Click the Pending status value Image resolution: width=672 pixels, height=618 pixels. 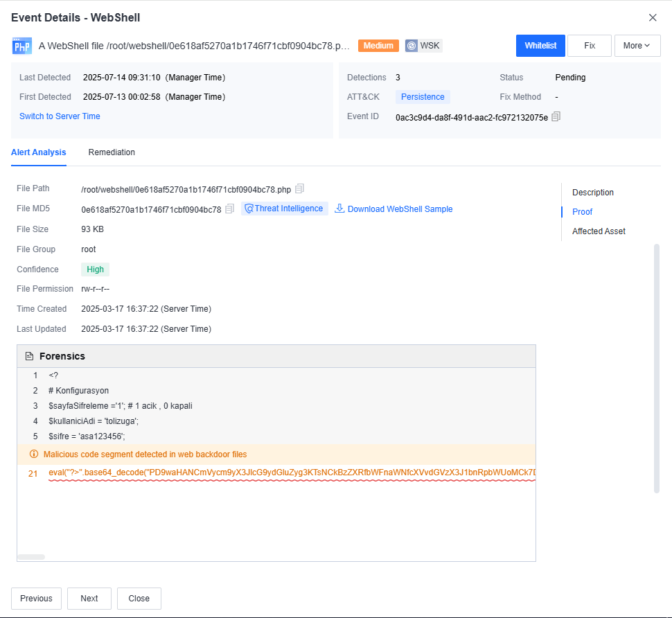570,78
